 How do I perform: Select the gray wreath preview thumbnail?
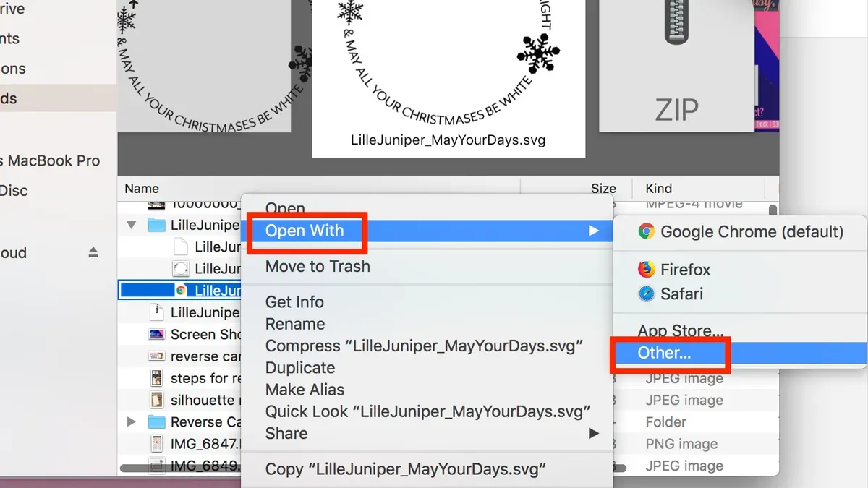pyautogui.click(x=204, y=65)
